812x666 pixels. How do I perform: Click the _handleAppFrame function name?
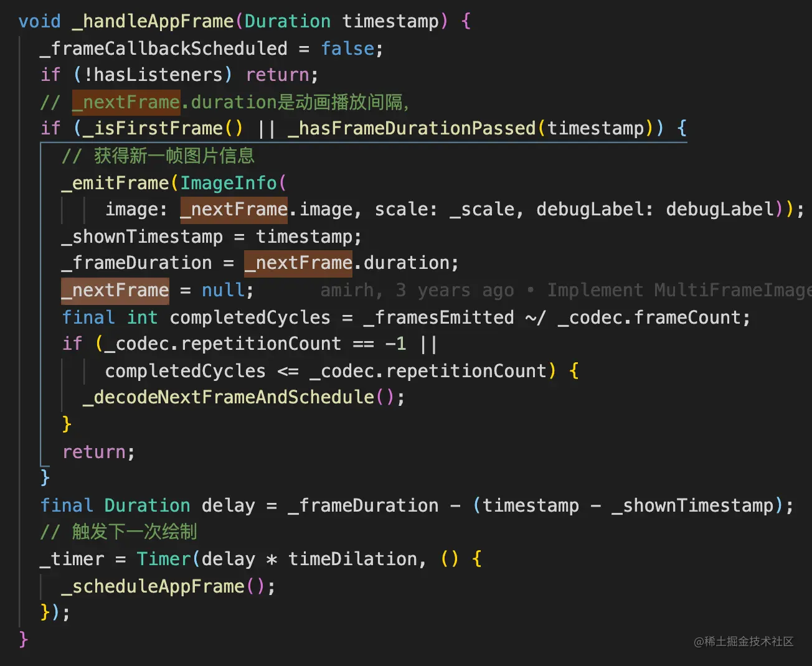pyautogui.click(x=153, y=21)
